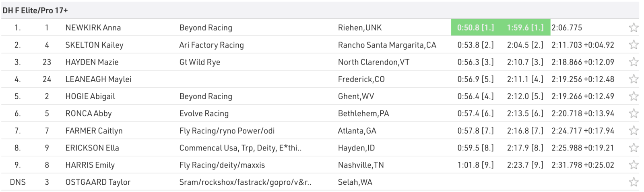Star NEWKIRK Anna as favorite
Viewport: 644px width, 192px height.
tap(634, 27)
